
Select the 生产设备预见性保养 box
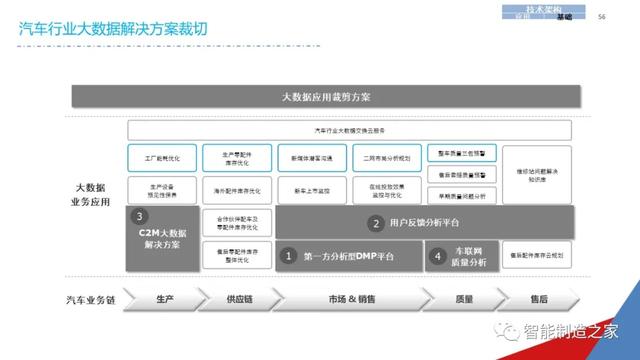click(x=162, y=191)
